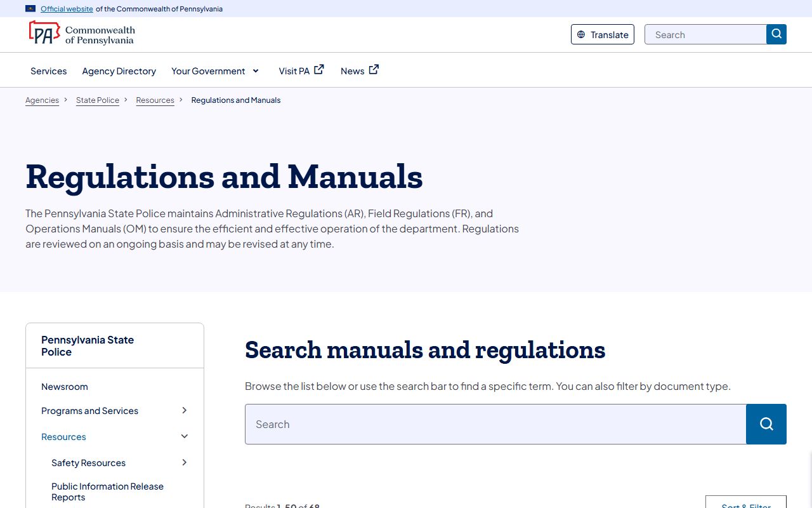Open Resources sidebar link
812x508 pixels.
pyautogui.click(x=63, y=437)
